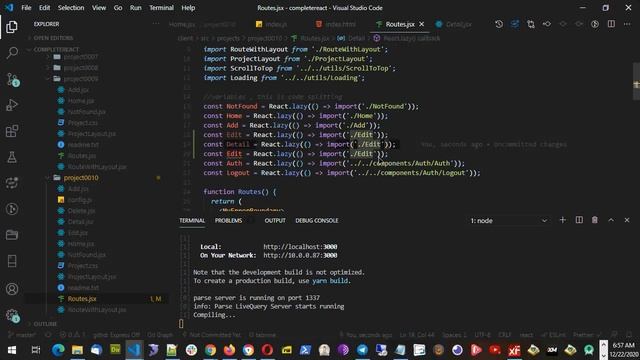Open Source Control view with pending badge
The height and width of the screenshot is (360, 640).
(12, 79)
